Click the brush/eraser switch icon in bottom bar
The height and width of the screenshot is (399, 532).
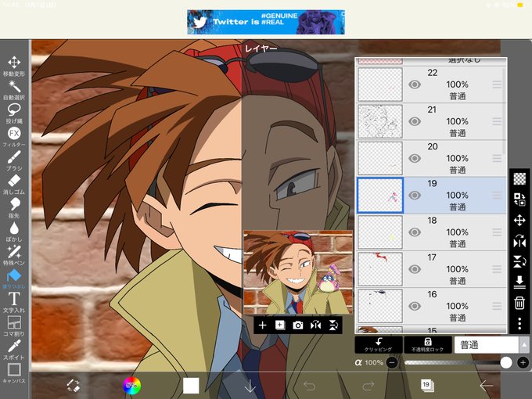click(73, 386)
